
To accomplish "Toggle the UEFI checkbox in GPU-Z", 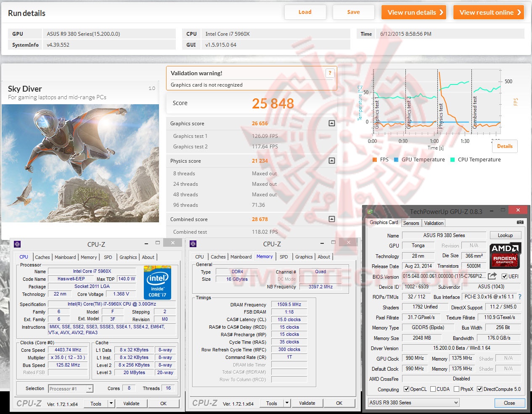I will (504, 276).
